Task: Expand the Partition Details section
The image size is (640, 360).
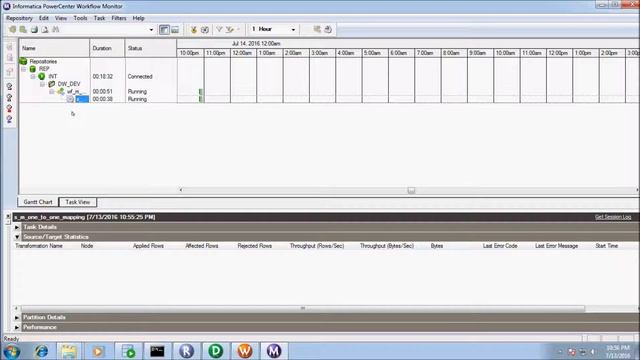Action: (17, 318)
